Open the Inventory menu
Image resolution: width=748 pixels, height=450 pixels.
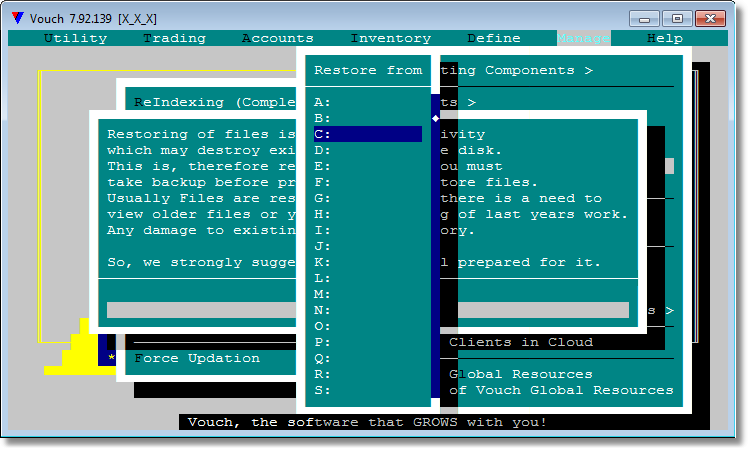391,38
